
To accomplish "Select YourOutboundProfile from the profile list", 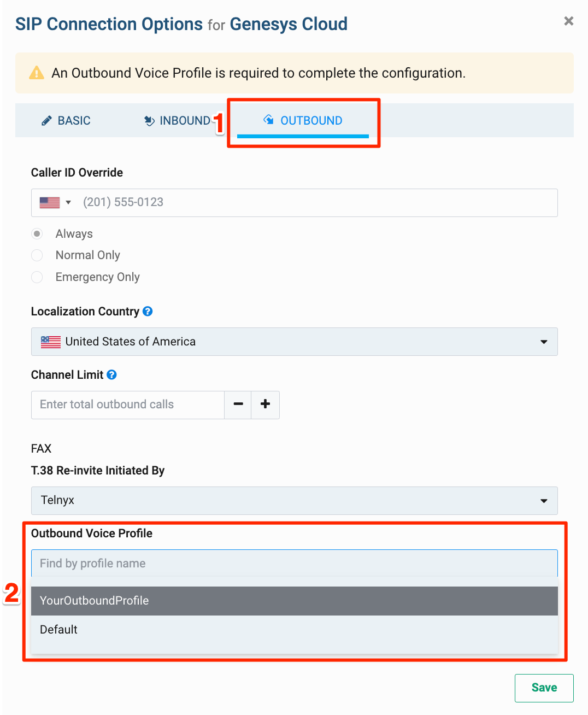I will (94, 600).
